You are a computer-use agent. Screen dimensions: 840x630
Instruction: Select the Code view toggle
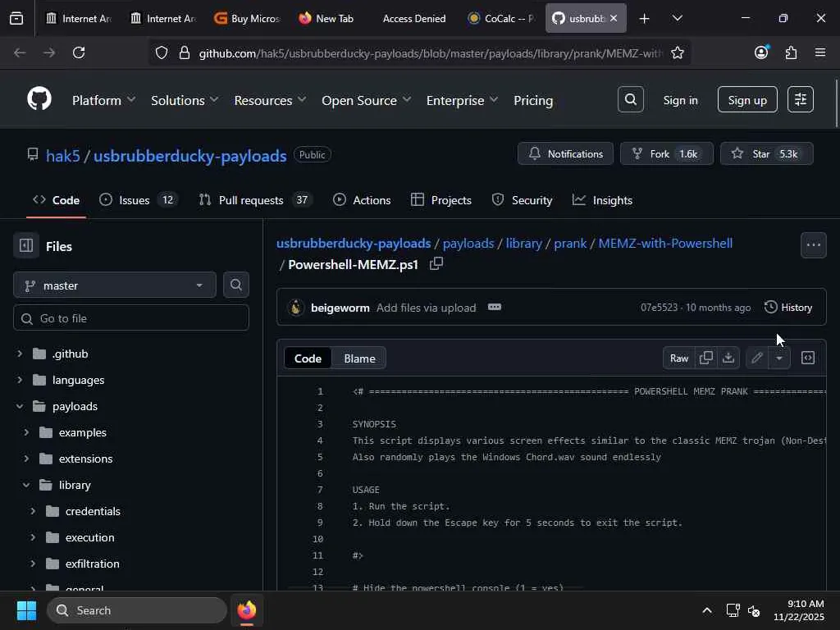308,358
